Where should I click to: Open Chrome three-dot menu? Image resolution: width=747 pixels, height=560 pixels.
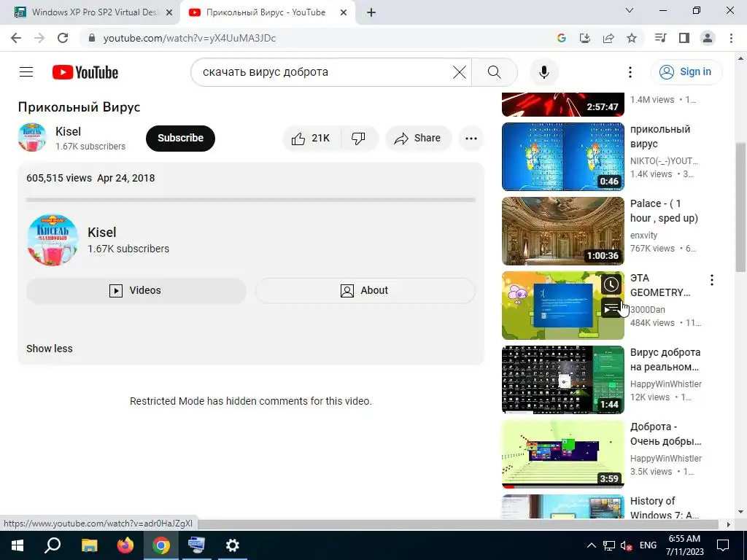pyautogui.click(x=731, y=38)
